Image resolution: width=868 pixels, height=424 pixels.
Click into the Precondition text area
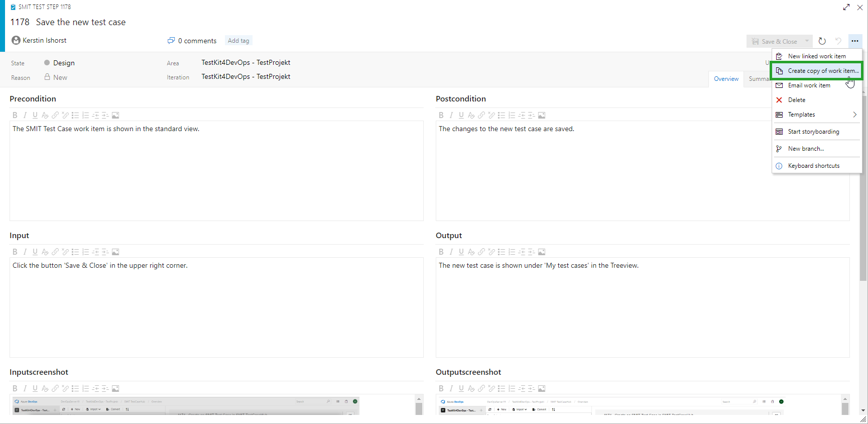click(216, 171)
